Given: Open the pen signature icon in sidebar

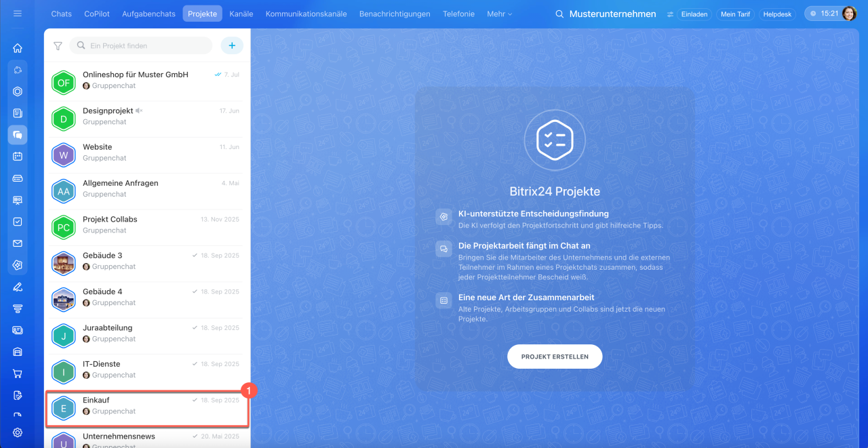Looking at the screenshot, I should 18,287.
